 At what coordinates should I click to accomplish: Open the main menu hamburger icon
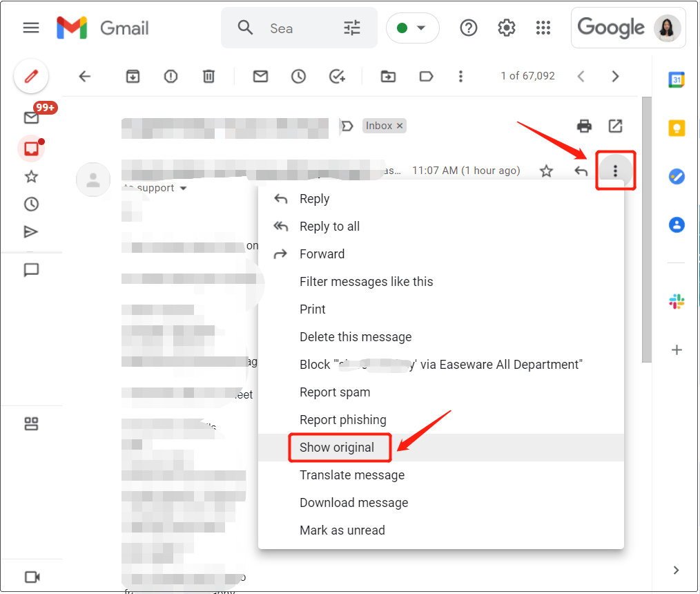click(x=31, y=28)
